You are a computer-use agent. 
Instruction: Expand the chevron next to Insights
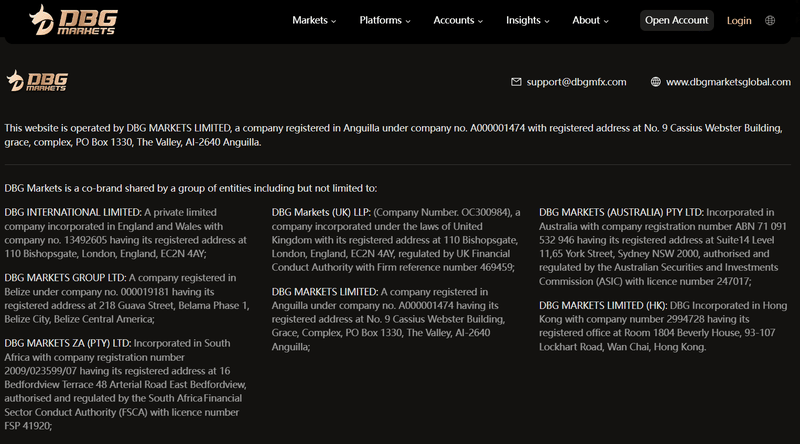tap(547, 21)
